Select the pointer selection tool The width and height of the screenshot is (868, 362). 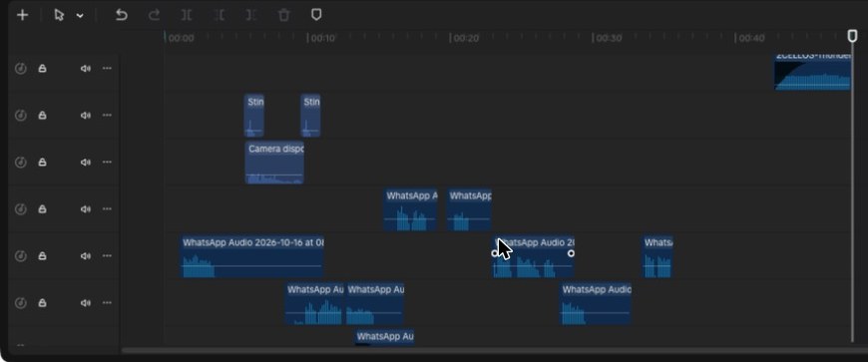point(59,16)
